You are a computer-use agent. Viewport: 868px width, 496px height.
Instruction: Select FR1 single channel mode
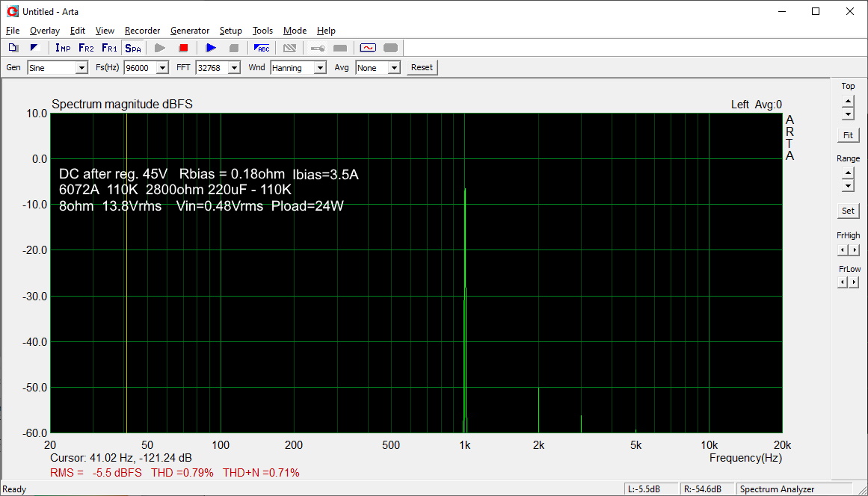pyautogui.click(x=109, y=48)
